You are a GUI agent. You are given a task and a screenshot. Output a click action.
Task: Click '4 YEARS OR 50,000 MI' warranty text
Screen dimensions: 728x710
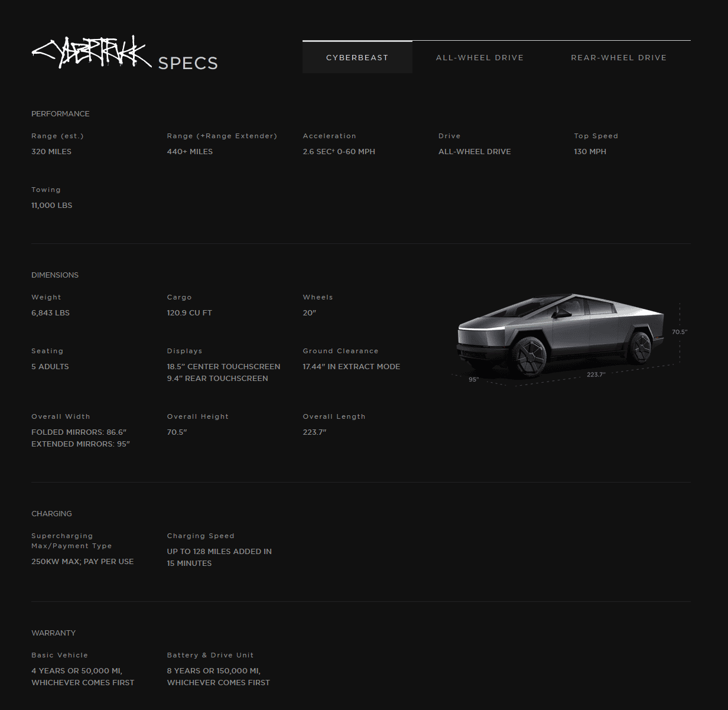[77, 670]
